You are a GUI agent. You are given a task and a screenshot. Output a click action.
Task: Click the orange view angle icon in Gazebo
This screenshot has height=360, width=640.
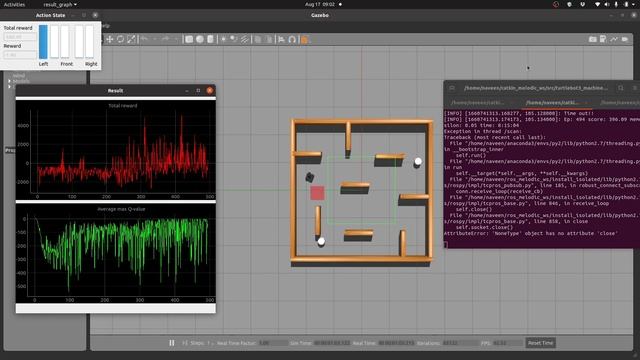coord(304,39)
